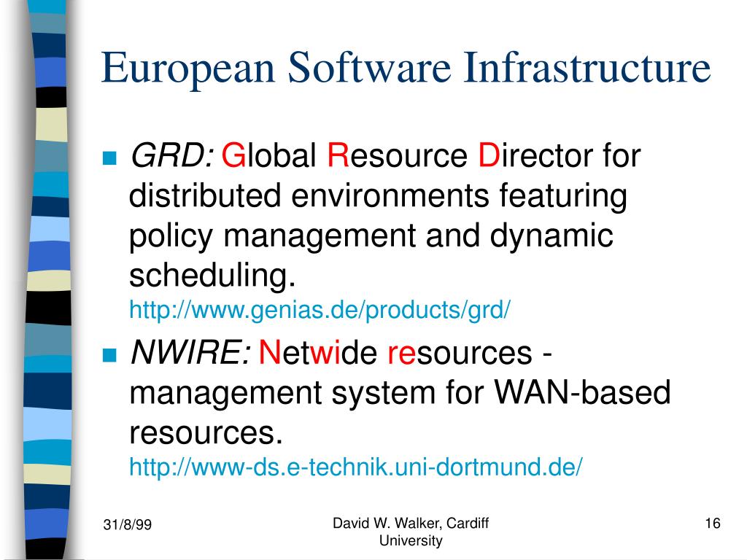Click the date 31/8/99 in footer
The height and width of the screenshot is (560, 747).
coord(127,525)
